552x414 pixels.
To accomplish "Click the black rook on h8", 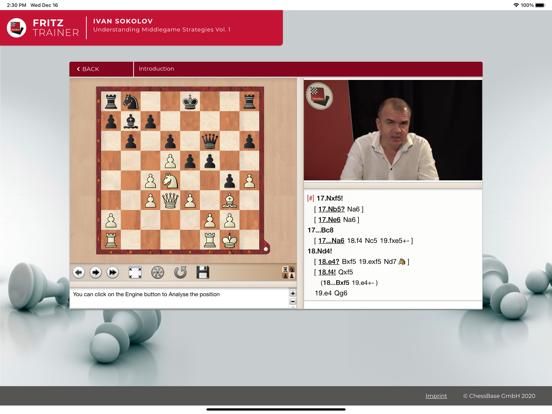I will click(249, 101).
